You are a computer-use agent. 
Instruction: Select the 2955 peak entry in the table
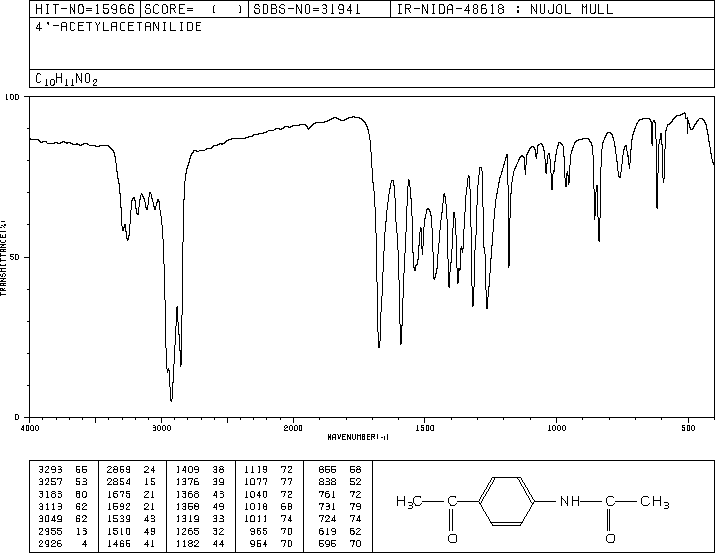pos(63,532)
